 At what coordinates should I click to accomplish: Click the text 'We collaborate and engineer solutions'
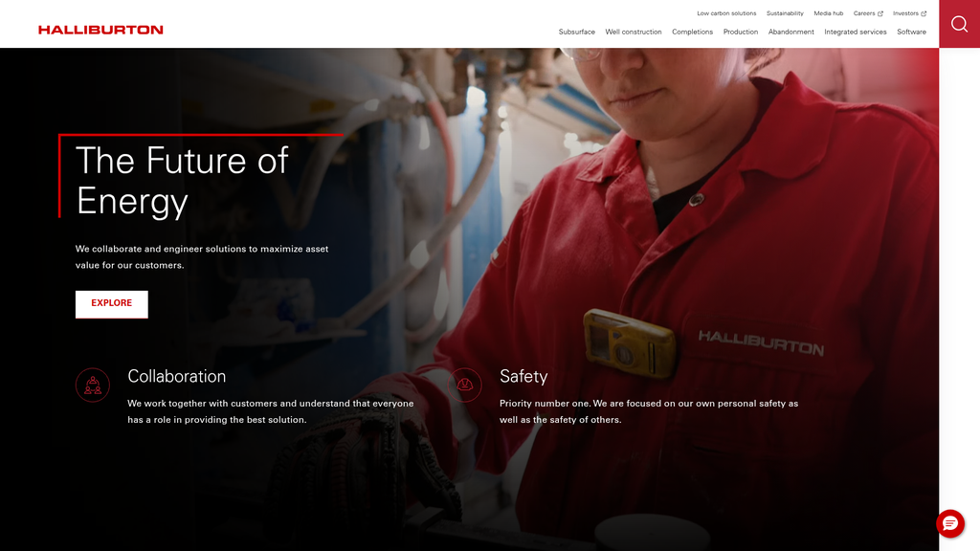point(161,249)
